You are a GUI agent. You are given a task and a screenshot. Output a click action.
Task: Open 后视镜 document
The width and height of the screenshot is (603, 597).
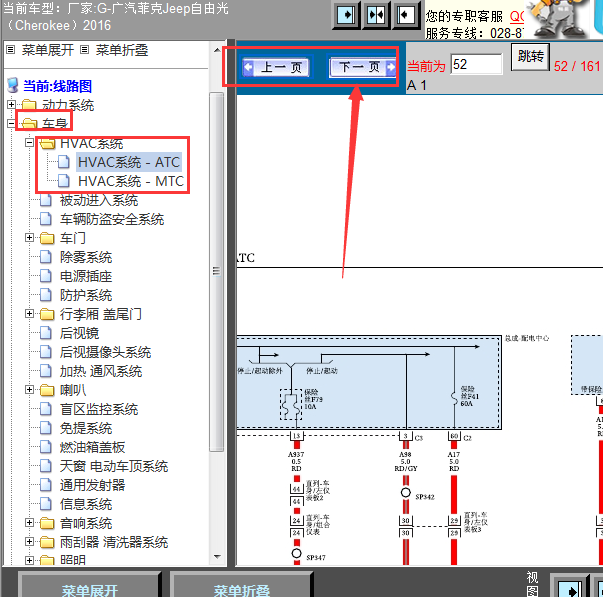[x=79, y=333]
